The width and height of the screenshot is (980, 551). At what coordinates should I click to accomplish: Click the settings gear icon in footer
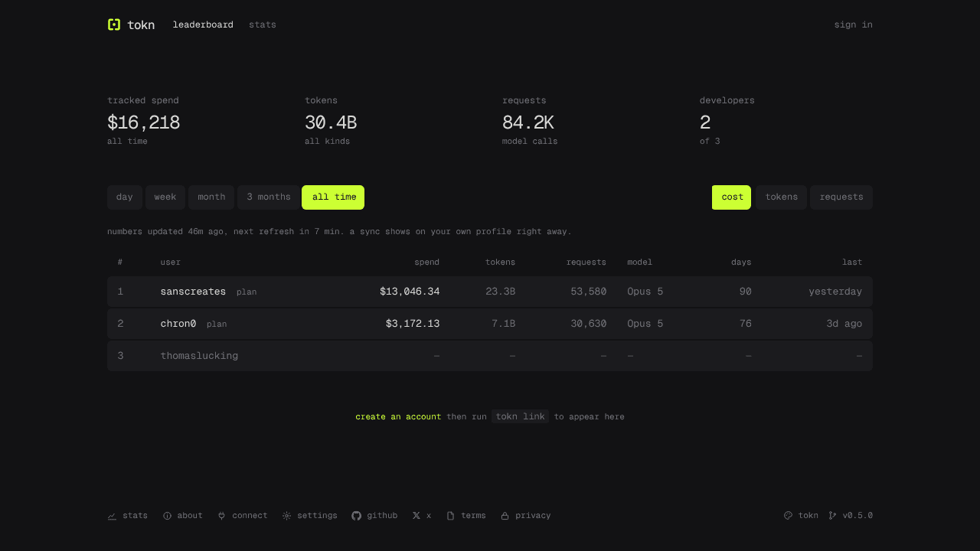click(286, 516)
